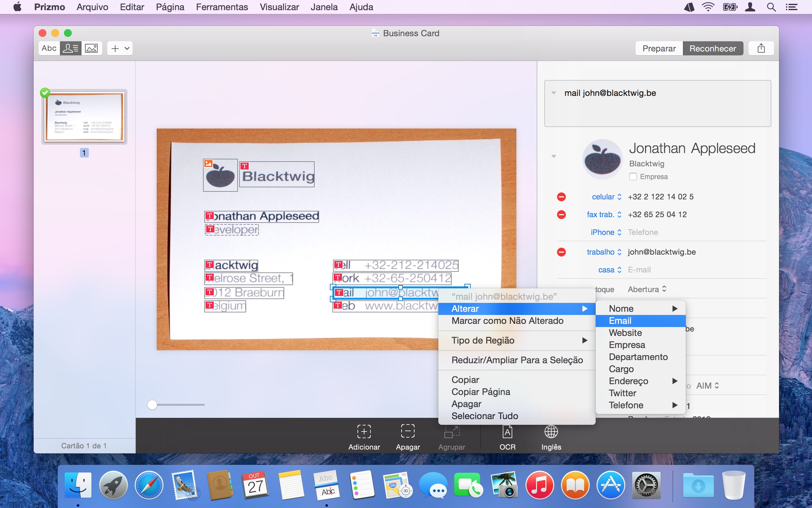Remove the celular phone entry
The width and height of the screenshot is (812, 508).
[x=561, y=197]
